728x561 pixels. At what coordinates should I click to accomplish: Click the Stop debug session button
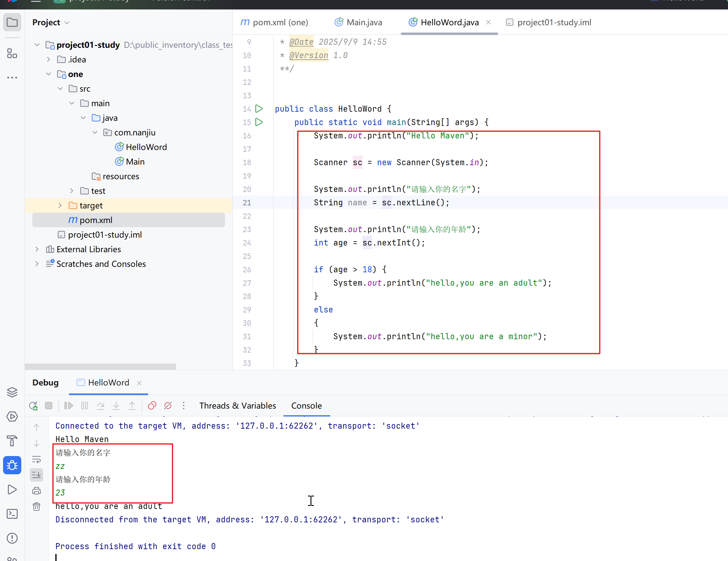(49, 406)
